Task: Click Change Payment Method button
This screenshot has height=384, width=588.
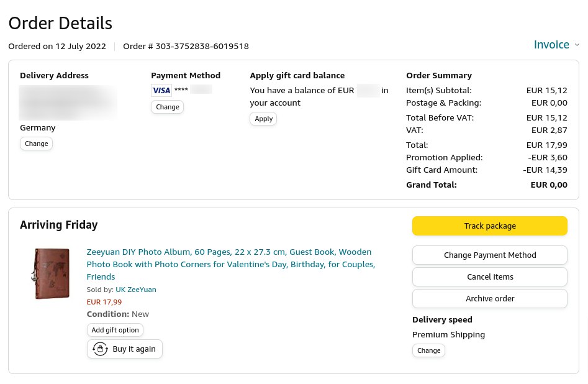Action: (x=489, y=255)
